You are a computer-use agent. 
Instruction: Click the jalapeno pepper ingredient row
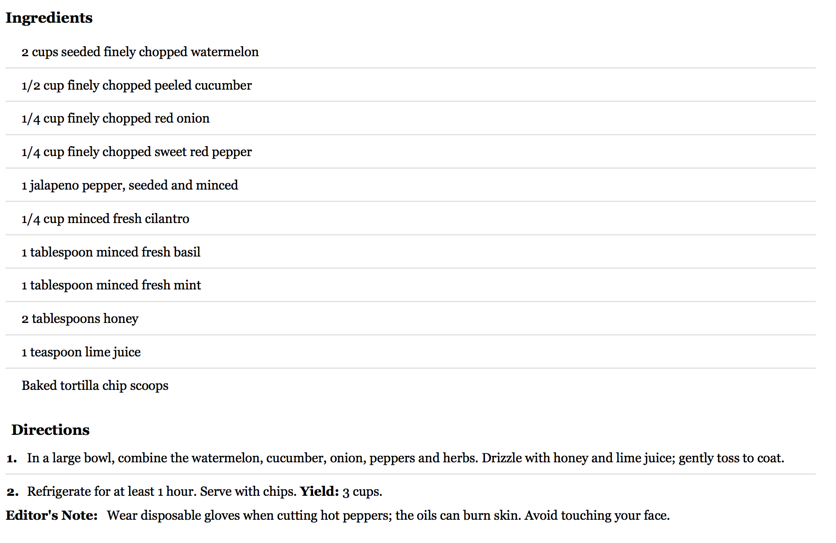[x=129, y=185]
